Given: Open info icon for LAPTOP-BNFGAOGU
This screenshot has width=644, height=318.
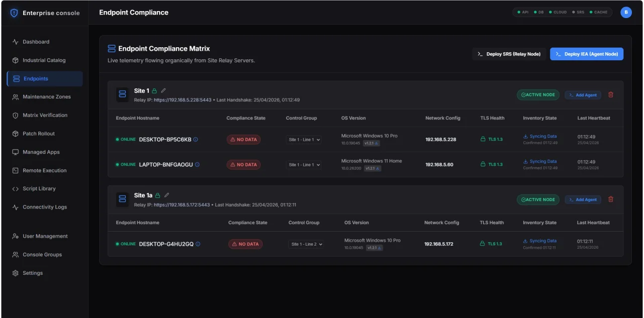Looking at the screenshot, I should pos(197,165).
